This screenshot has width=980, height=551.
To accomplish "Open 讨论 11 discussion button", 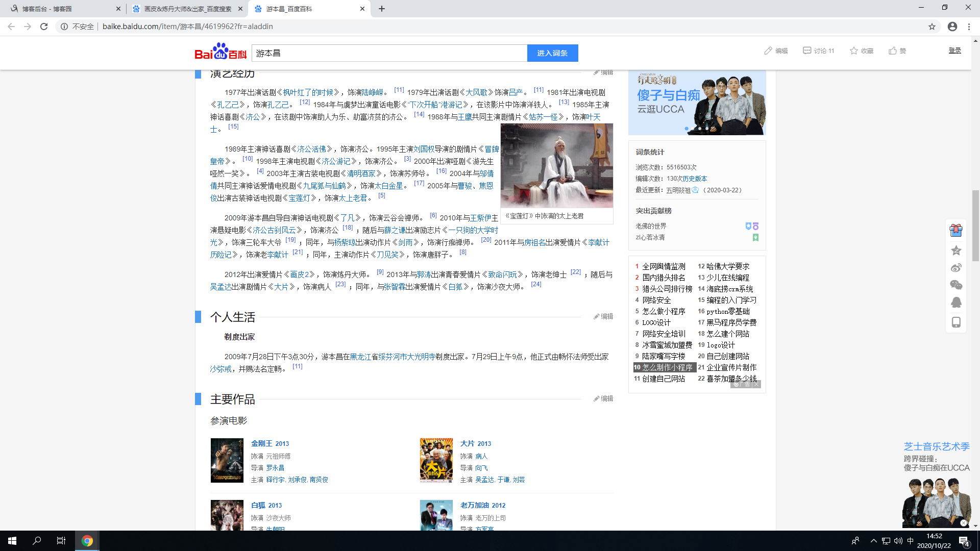I will (x=818, y=51).
